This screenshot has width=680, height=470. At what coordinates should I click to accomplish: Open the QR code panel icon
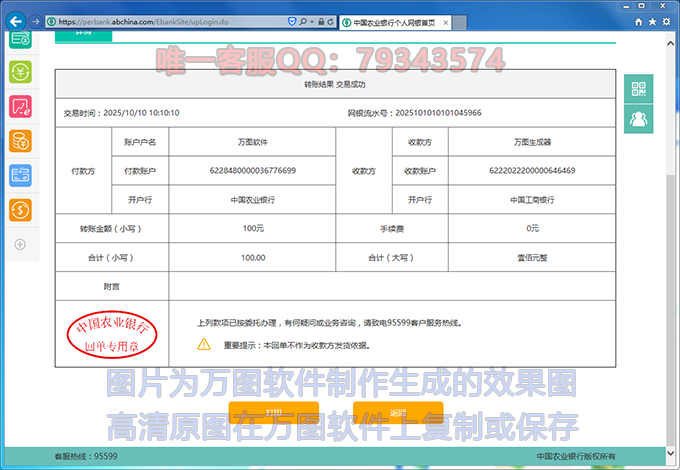(x=639, y=89)
